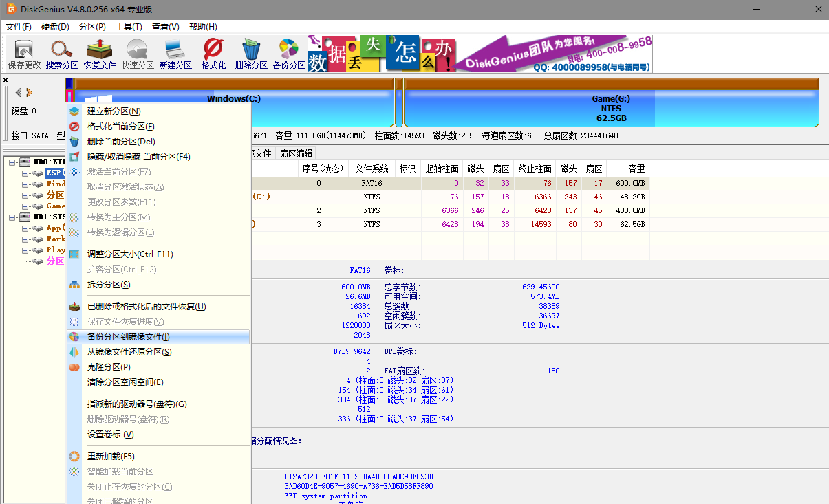Select the Play partition in tree
Screen dimensions: 829x504
pyautogui.click(x=55, y=250)
